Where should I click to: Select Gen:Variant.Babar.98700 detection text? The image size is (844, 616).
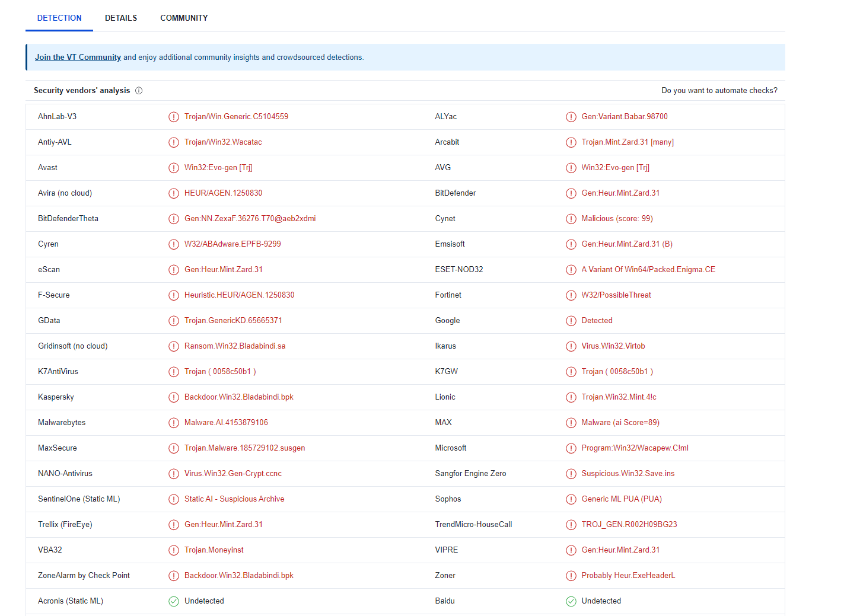click(x=625, y=117)
